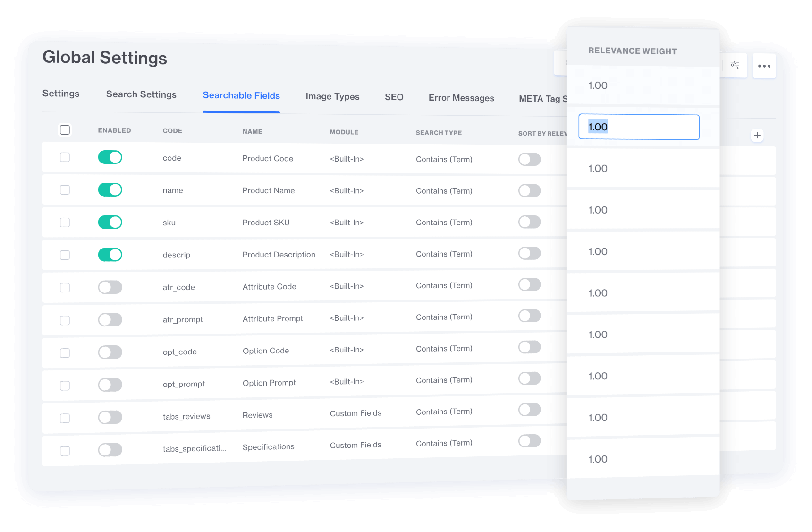
Task: Click the 'Option Prompt' name cell
Action: coord(269,383)
